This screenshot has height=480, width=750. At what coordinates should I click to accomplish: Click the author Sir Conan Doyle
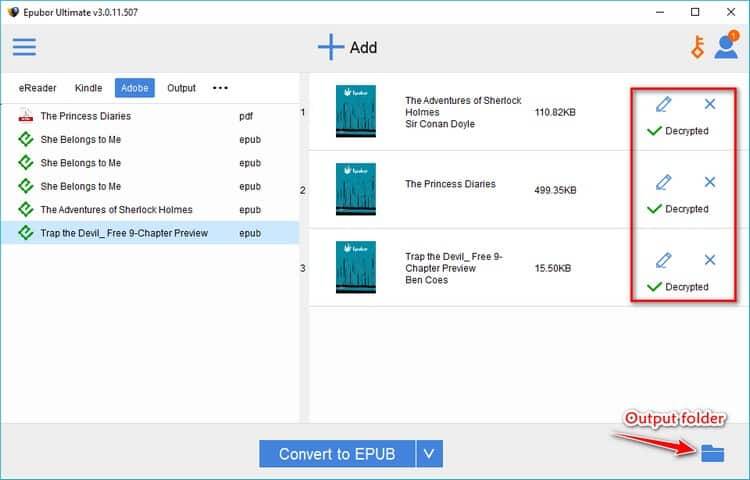[x=440, y=124]
